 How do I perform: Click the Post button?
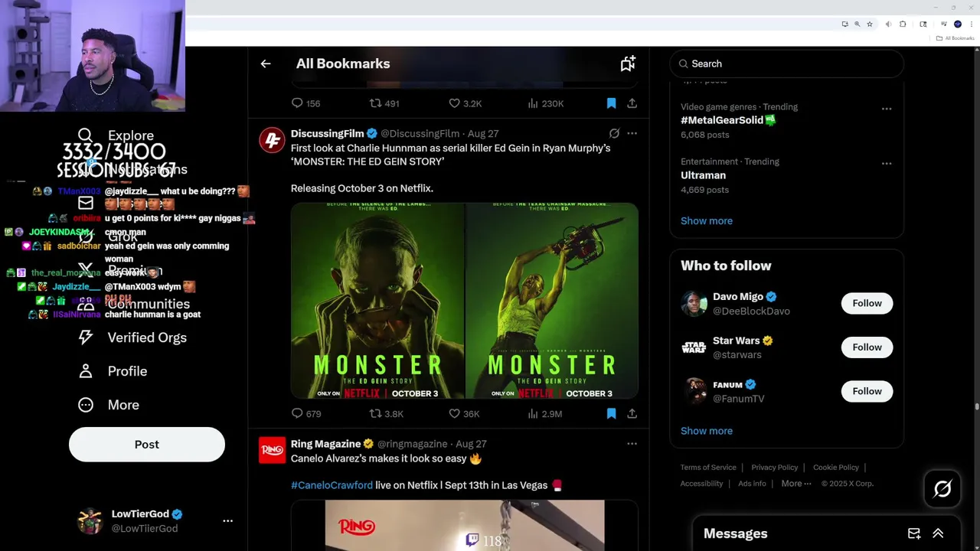click(147, 445)
